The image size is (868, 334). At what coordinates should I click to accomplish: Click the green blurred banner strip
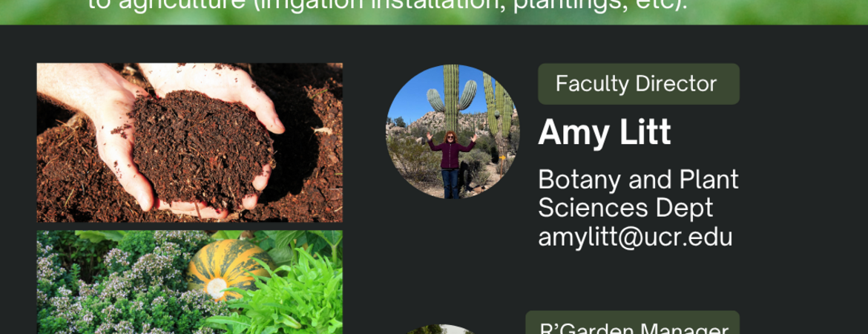tap(779, 11)
